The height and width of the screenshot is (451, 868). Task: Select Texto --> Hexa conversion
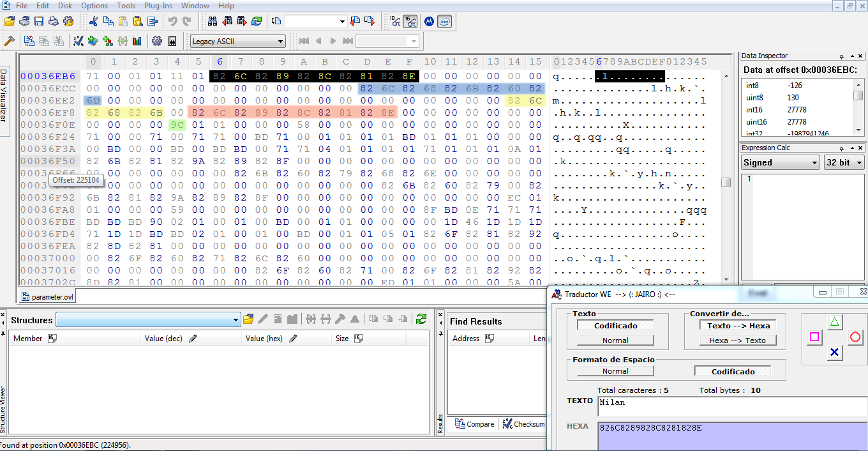(738, 325)
